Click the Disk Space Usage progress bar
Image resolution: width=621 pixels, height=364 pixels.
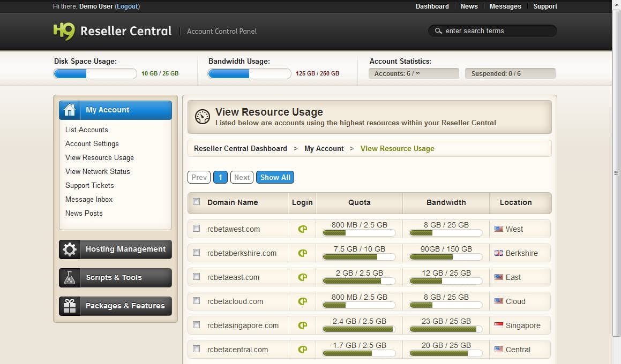click(95, 74)
